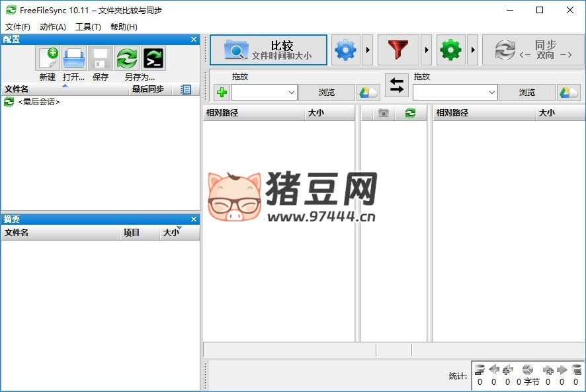Close the 配置 panel

194,39
